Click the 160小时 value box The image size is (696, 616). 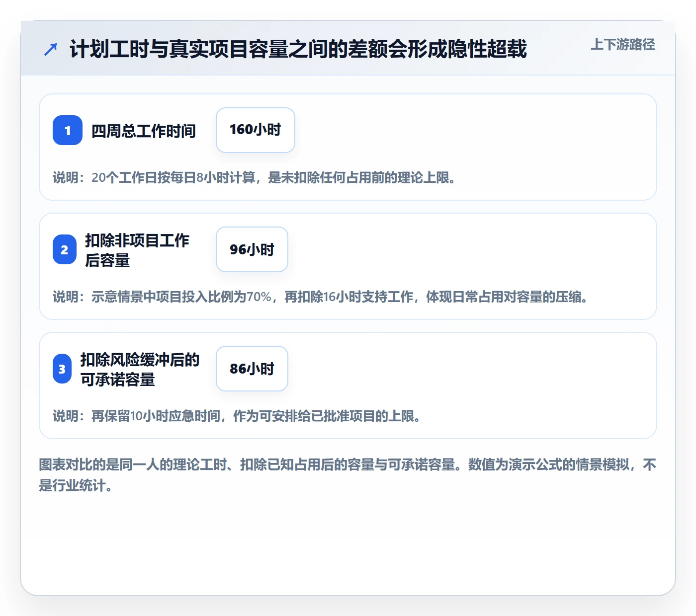coord(256,130)
